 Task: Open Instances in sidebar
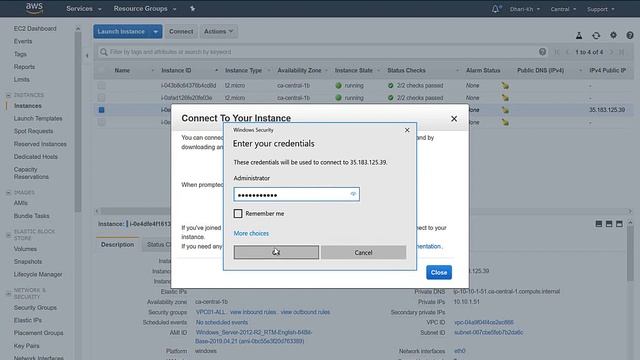[x=28, y=106]
